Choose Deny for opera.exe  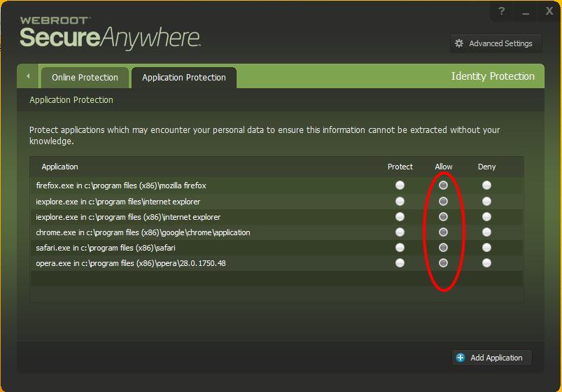(486, 263)
